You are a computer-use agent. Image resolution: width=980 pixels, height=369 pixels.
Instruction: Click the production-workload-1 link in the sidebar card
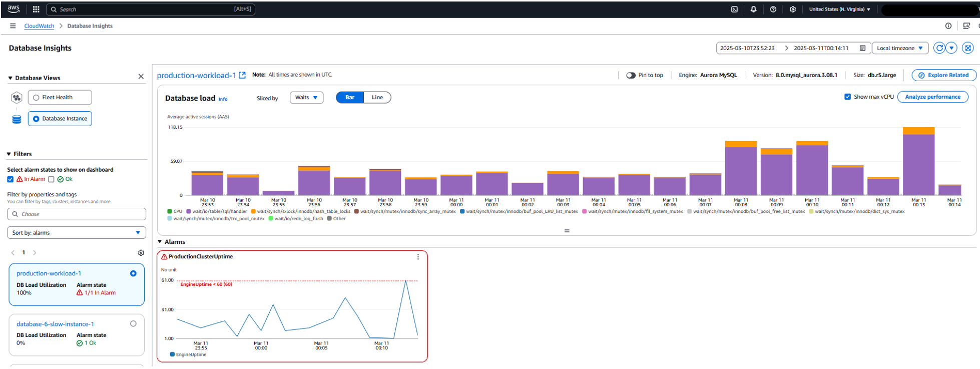(49, 273)
